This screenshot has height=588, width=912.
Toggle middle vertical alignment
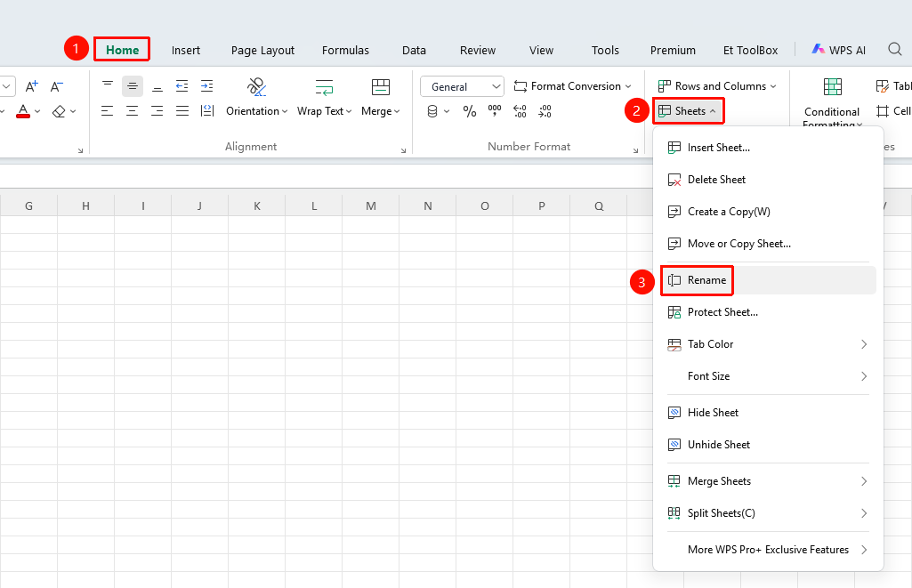133,86
